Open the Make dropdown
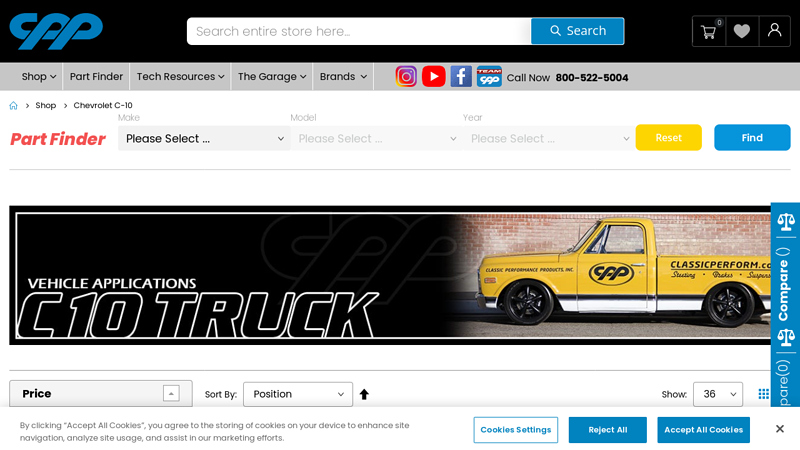Viewport: 800px width, 450px height. (x=204, y=139)
